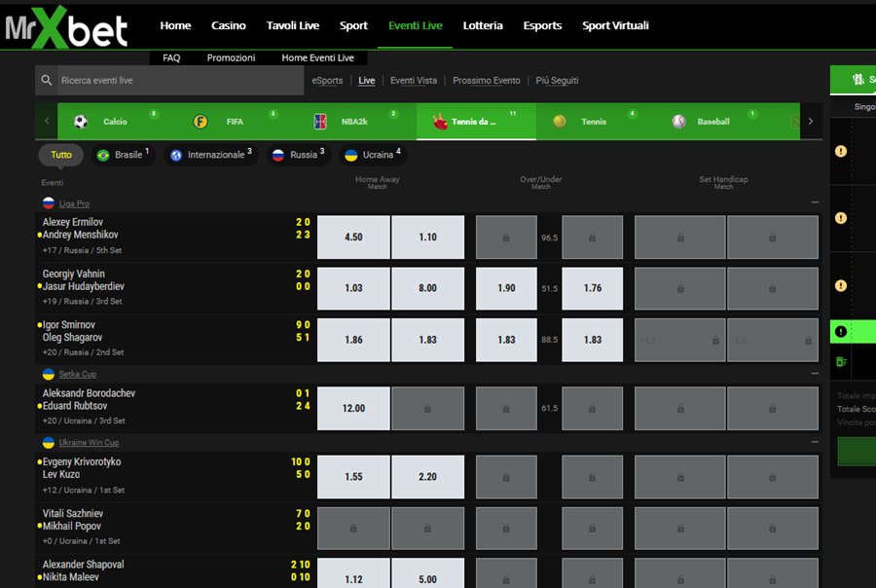Open the FAQ submenu link
Image resolution: width=876 pixels, height=588 pixels.
tap(171, 58)
